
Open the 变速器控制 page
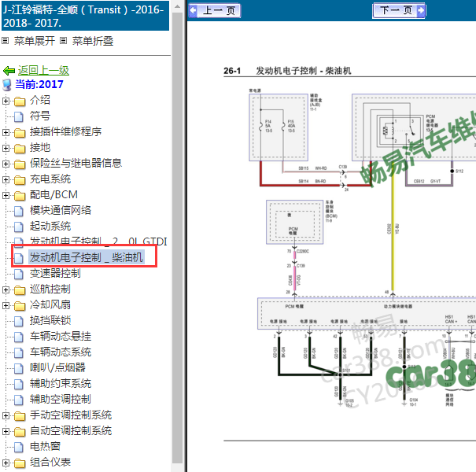tap(55, 273)
